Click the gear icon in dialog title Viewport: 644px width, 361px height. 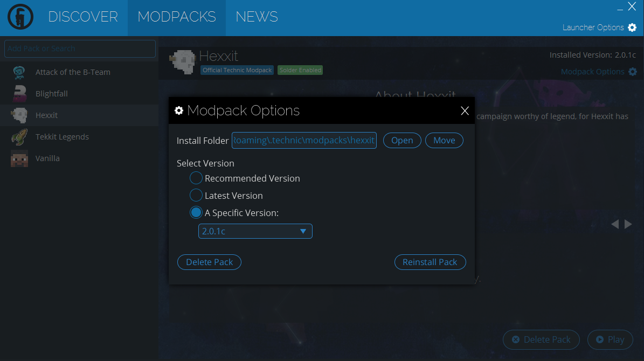click(179, 110)
